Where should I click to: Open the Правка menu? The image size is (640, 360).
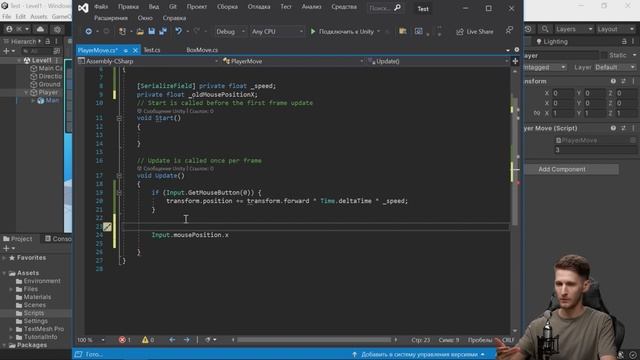coord(128,7)
